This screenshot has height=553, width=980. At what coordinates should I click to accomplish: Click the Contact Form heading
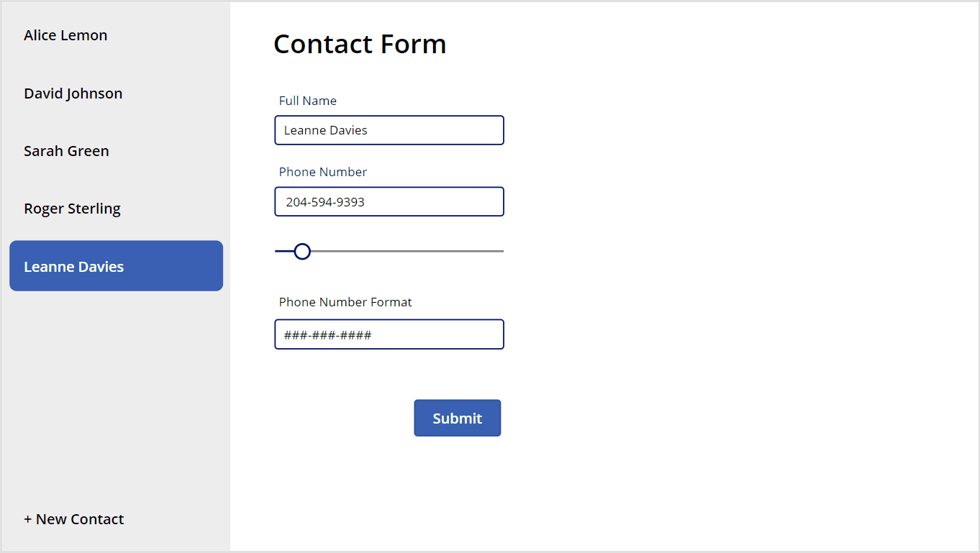click(x=360, y=44)
